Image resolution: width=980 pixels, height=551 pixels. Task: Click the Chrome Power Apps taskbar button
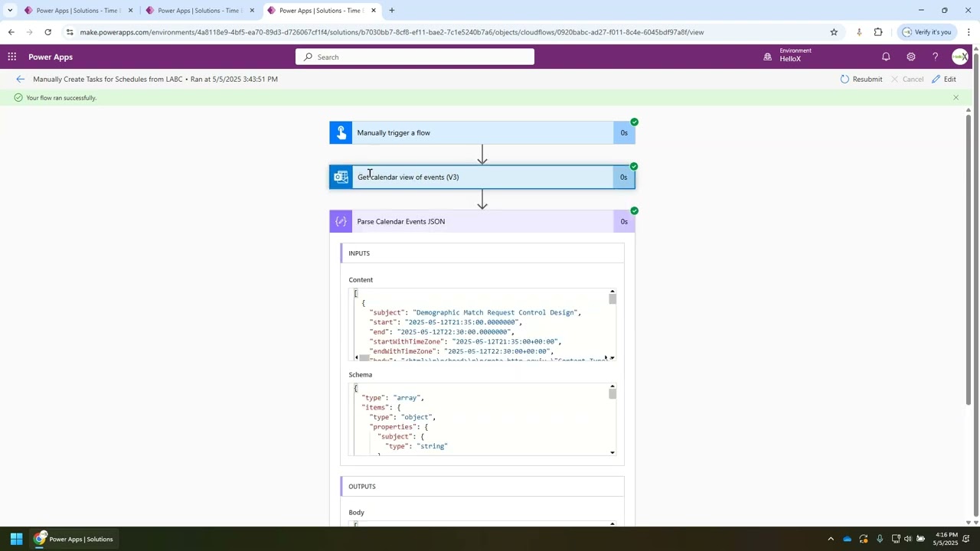[73, 539]
